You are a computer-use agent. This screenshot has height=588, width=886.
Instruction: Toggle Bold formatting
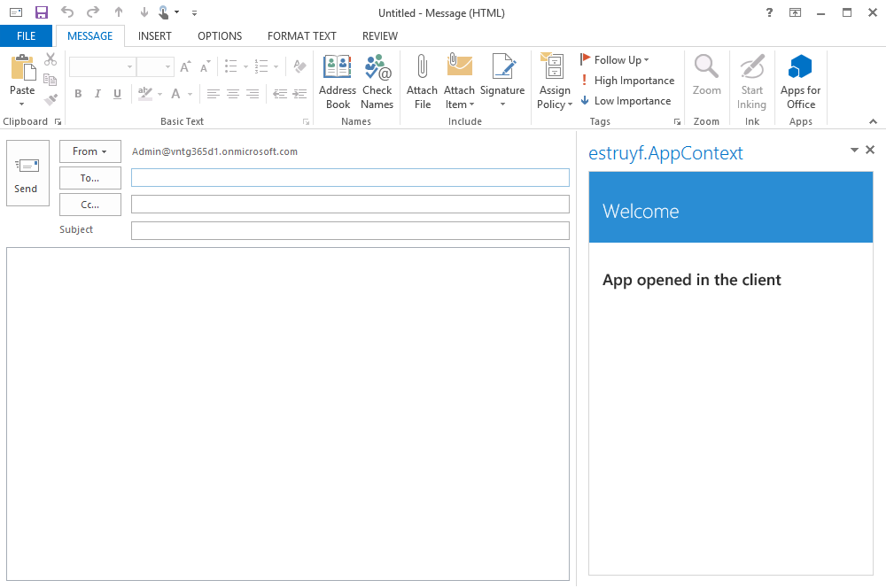[x=78, y=94]
